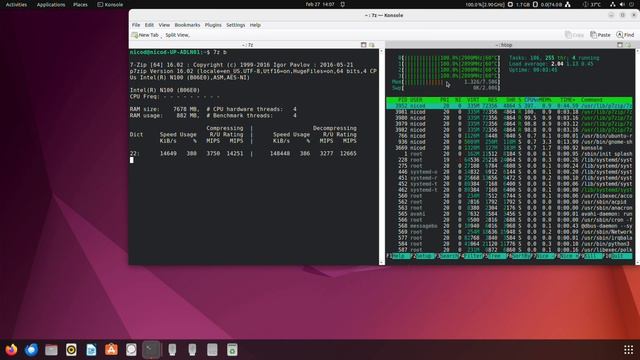Open the Help menu in Konsole

255,25
